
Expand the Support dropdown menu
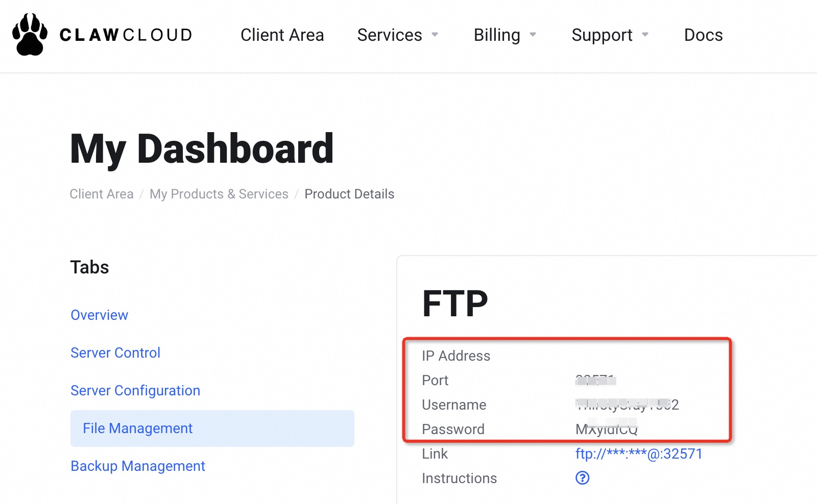610,35
